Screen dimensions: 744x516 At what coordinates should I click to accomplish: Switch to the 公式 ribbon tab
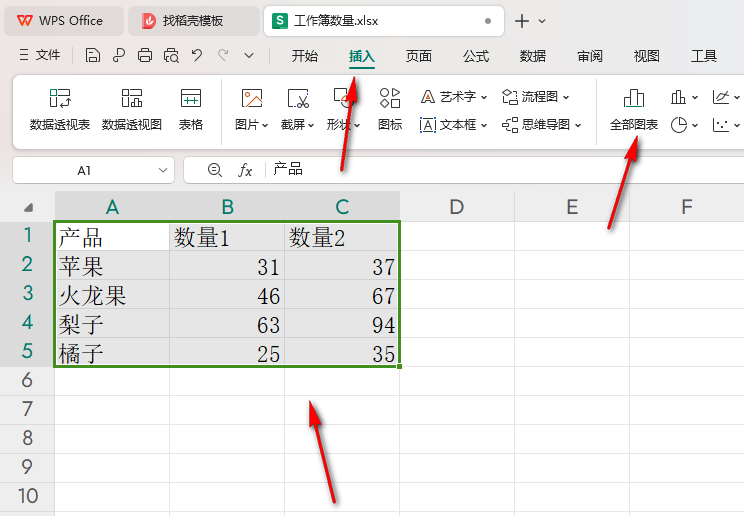pos(475,56)
